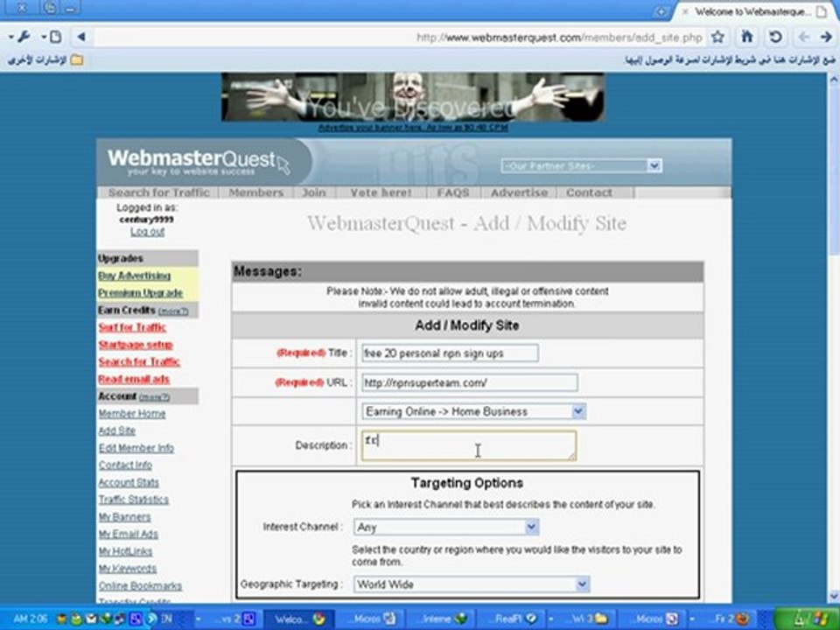Screen dimensions: 840x630
Task: Open new tab with plus button
Action: pyautogui.click(x=661, y=11)
